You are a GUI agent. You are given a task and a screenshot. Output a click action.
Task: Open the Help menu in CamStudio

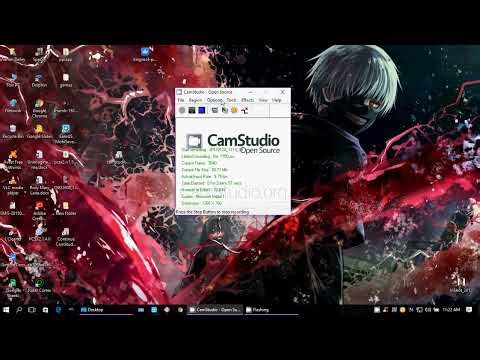coord(276,100)
